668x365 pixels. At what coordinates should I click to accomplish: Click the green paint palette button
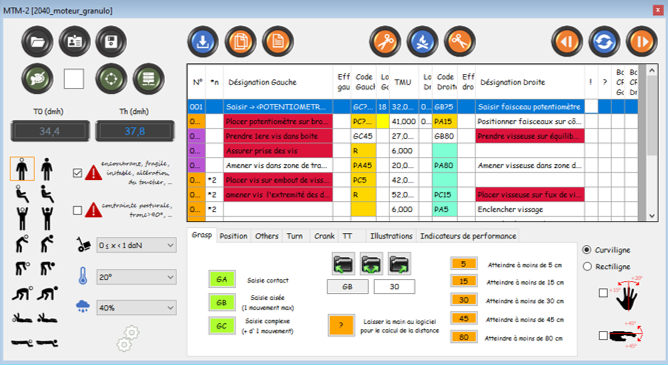[x=37, y=79]
